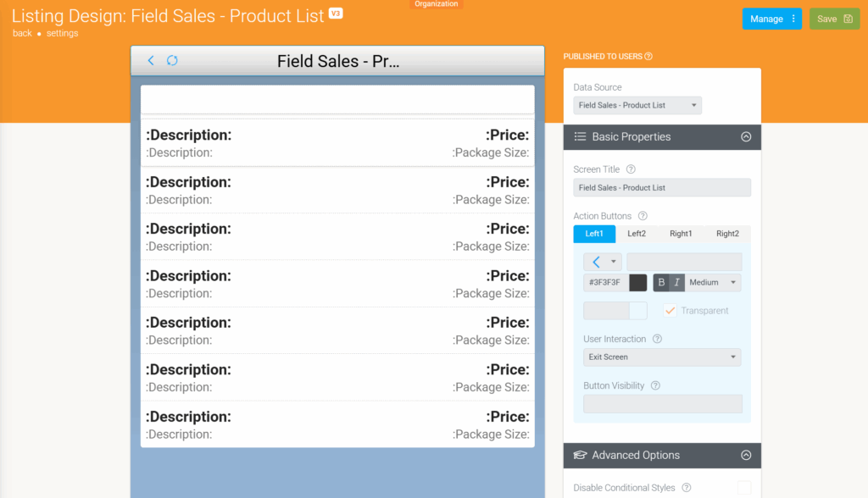Click the refresh icon in preview header
Viewport: 868px width, 498px height.
point(172,60)
